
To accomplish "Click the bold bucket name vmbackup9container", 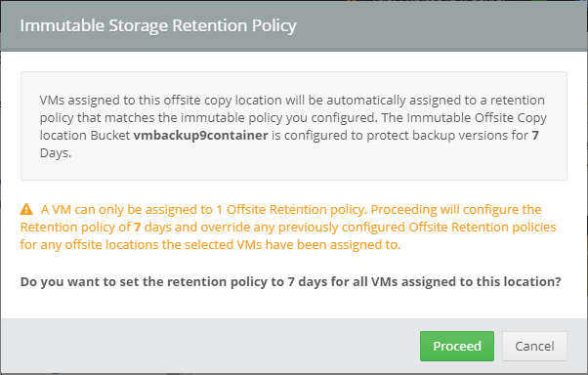I will pos(200,136).
